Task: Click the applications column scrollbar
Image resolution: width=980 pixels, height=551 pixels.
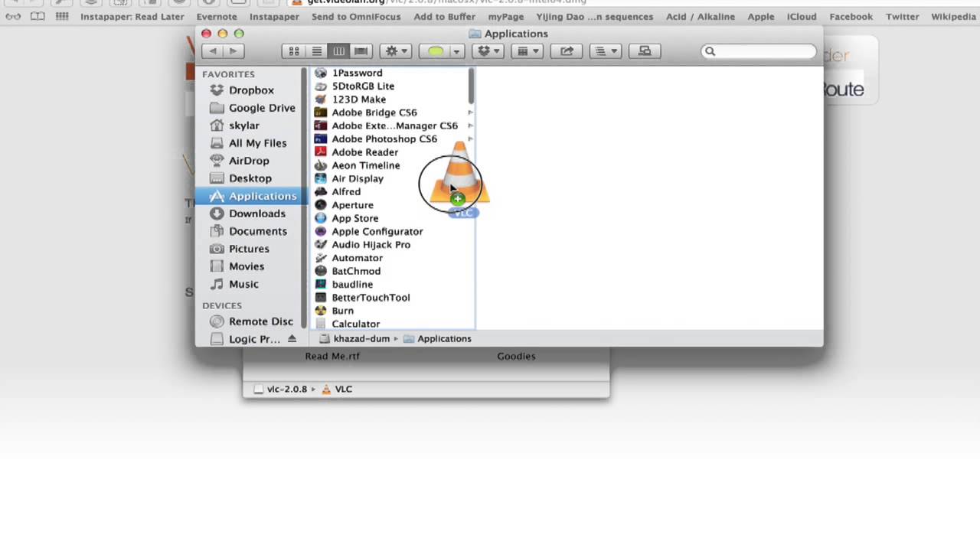Action: pos(471,86)
